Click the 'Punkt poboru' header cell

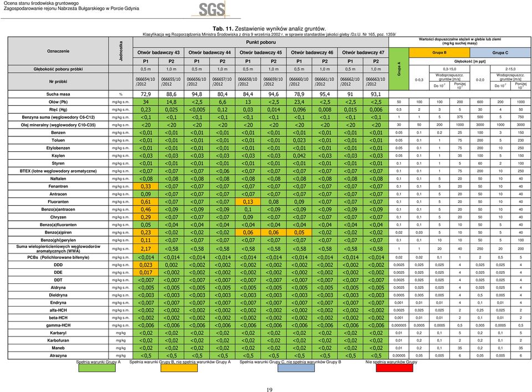pos(261,43)
